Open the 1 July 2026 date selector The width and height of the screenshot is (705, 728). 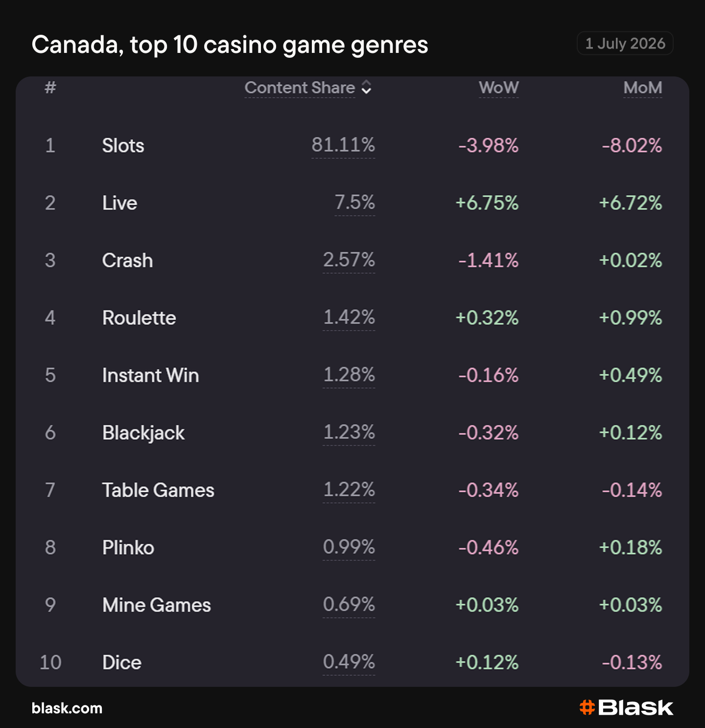coord(625,44)
